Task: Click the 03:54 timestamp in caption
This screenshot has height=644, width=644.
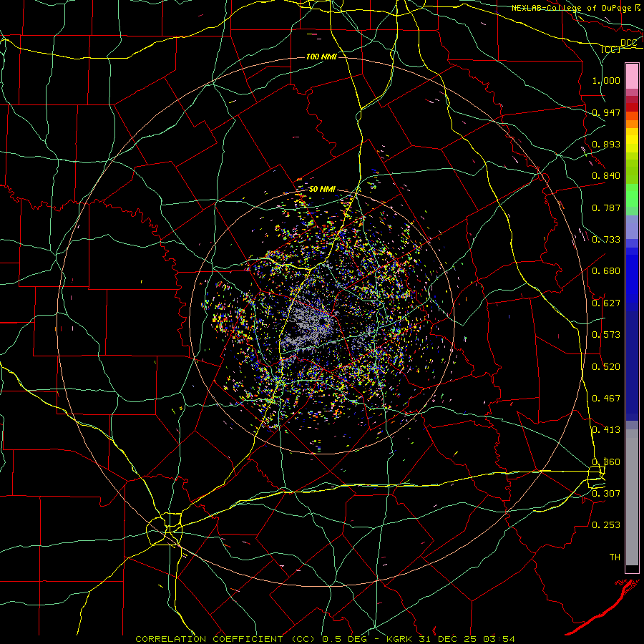Action: pyautogui.click(x=499, y=639)
